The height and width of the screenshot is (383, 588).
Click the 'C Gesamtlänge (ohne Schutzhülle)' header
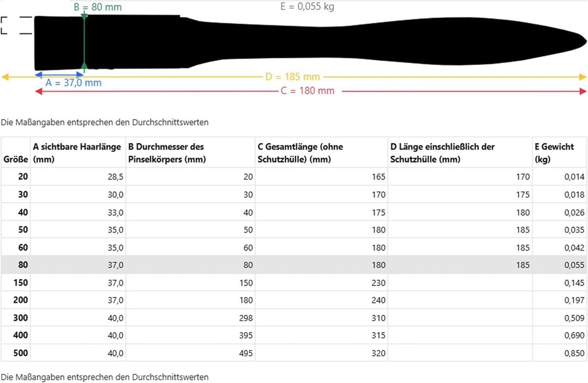coord(321,153)
